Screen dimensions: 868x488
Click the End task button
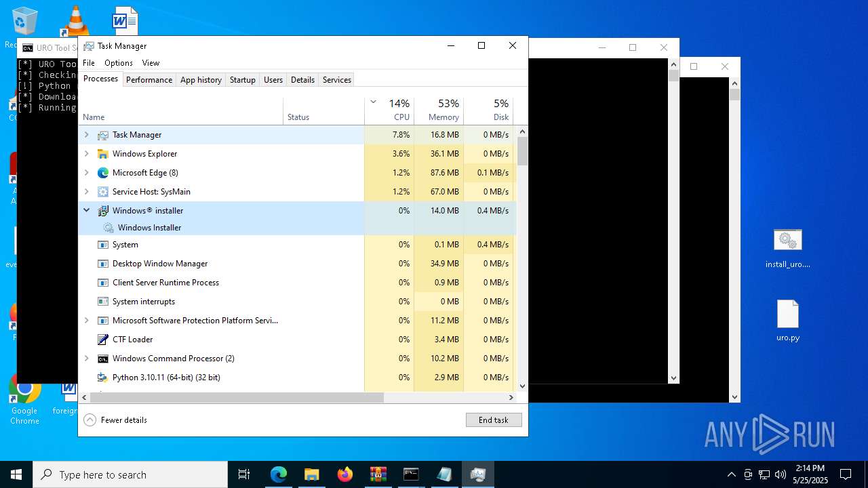point(494,420)
